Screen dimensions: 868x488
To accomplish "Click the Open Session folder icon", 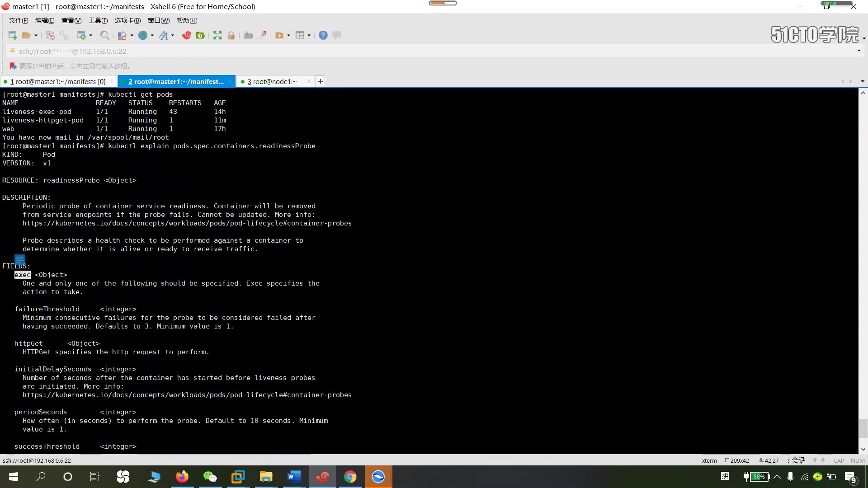I will click(26, 35).
